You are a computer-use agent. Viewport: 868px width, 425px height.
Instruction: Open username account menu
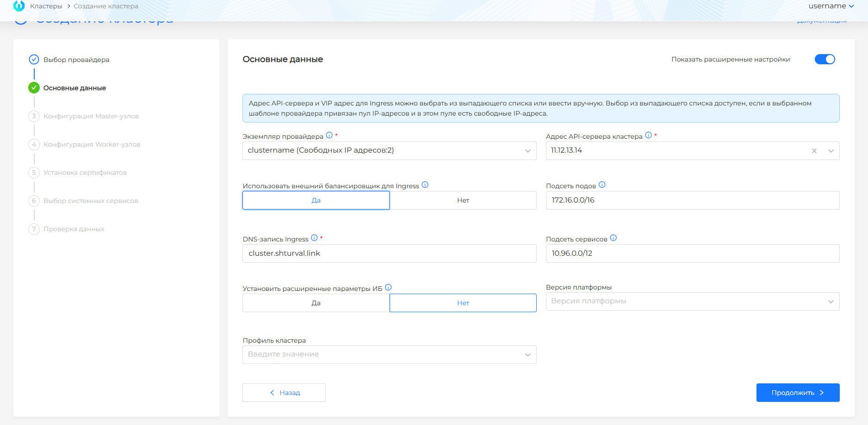click(831, 6)
